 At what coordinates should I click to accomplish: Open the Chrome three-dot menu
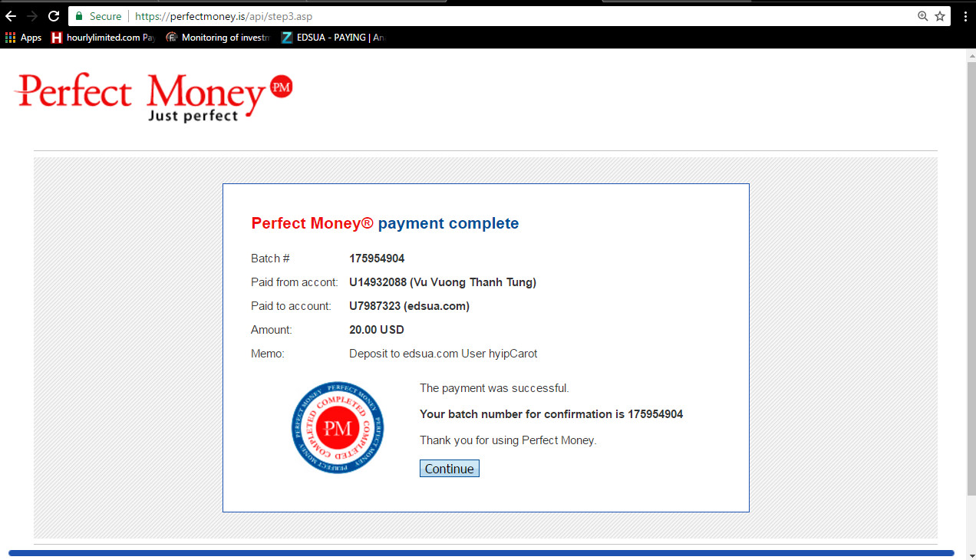click(x=965, y=16)
